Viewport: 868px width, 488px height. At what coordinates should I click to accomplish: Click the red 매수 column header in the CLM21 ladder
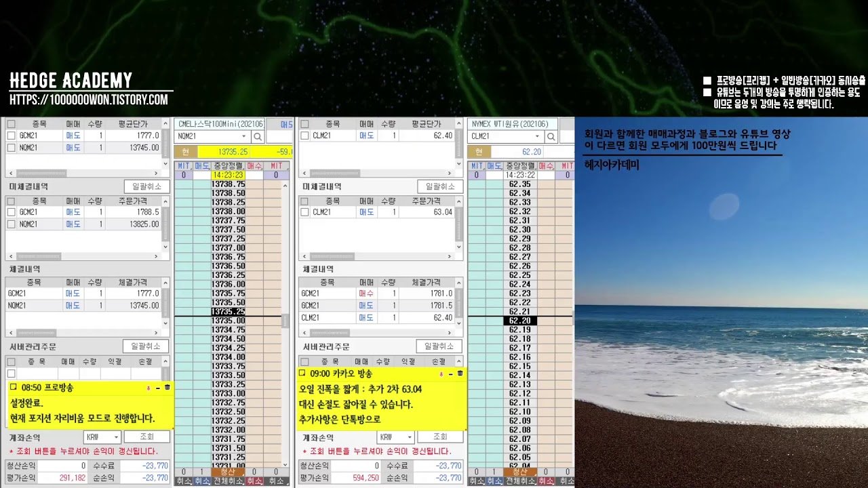point(547,165)
